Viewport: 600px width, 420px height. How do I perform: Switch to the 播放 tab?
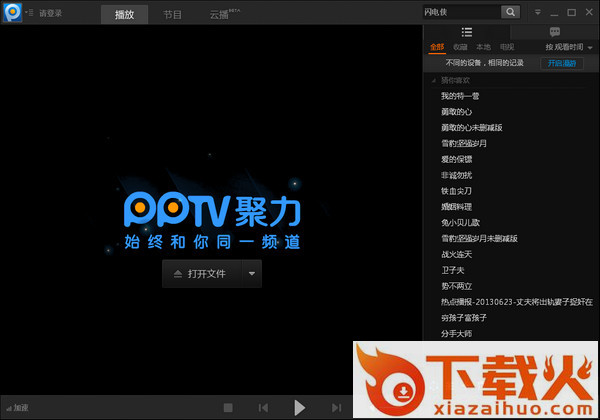[x=124, y=15]
